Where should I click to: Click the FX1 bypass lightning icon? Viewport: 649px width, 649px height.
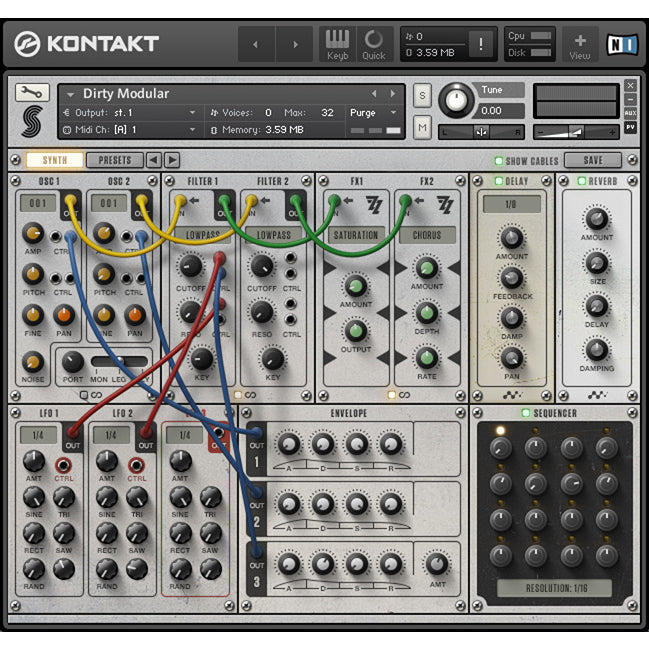coord(373,204)
